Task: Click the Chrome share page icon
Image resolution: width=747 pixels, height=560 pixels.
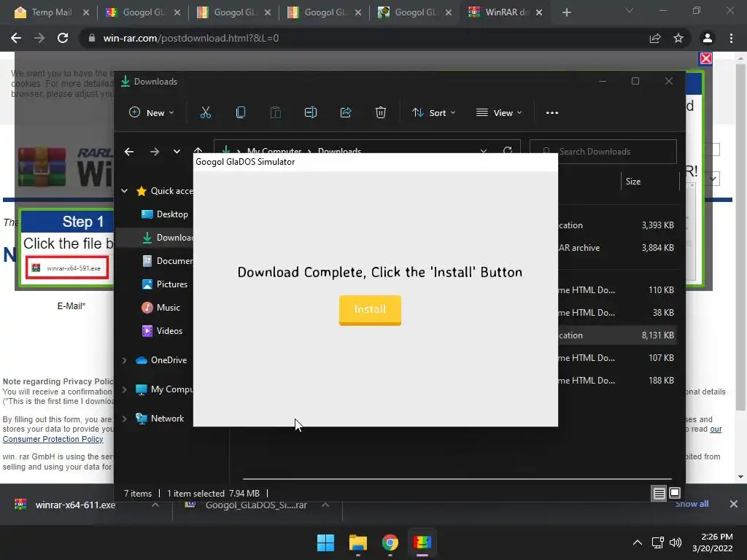Action: tap(655, 38)
